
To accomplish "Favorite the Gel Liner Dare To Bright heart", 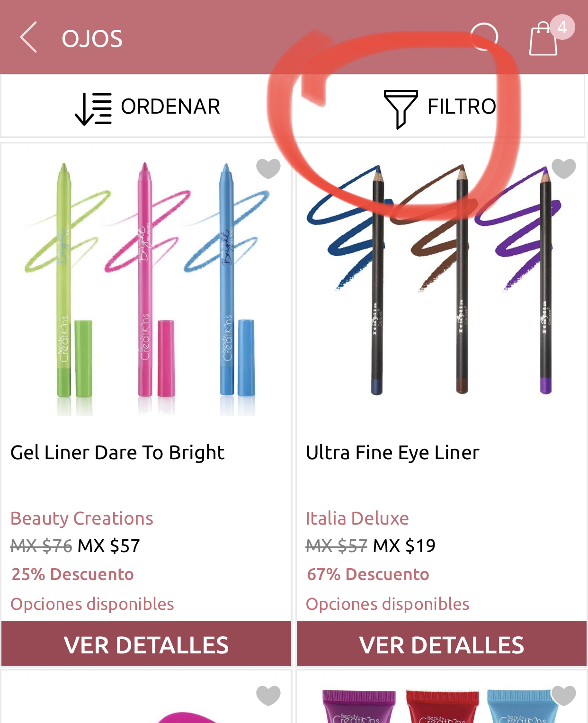I will [268, 169].
